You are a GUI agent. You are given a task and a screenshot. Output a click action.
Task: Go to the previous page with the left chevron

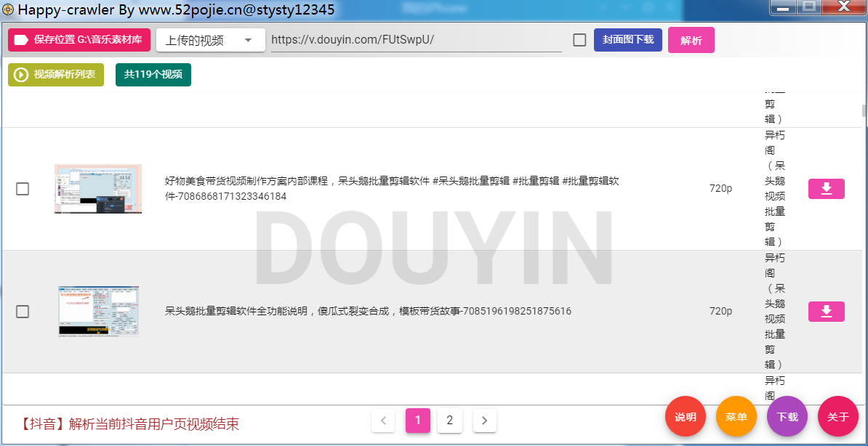pos(383,421)
